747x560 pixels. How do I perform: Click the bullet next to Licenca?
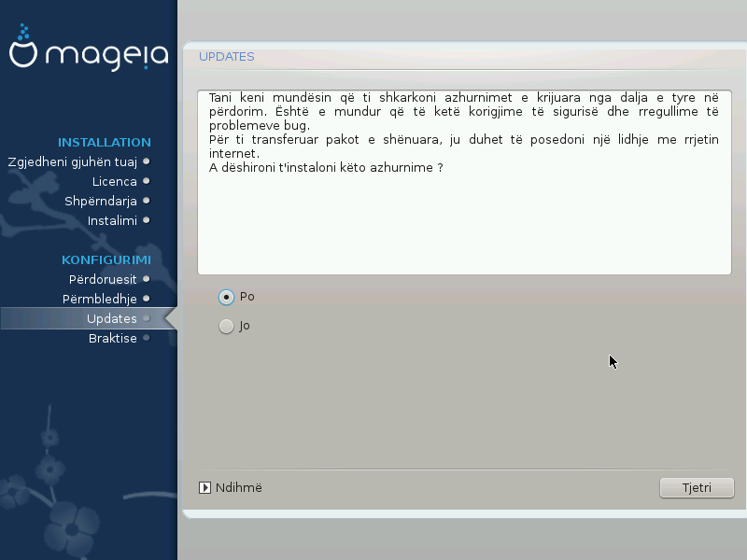[147, 181]
